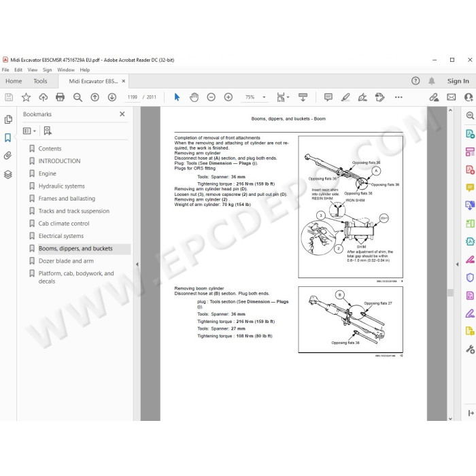Expand the fit page dropdown arrow

point(288,97)
